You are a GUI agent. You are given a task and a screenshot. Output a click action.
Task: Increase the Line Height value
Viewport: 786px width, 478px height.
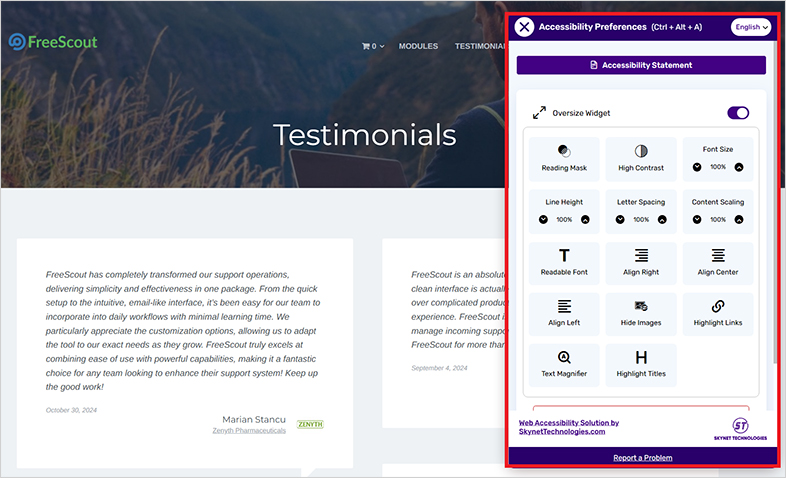(x=585, y=219)
